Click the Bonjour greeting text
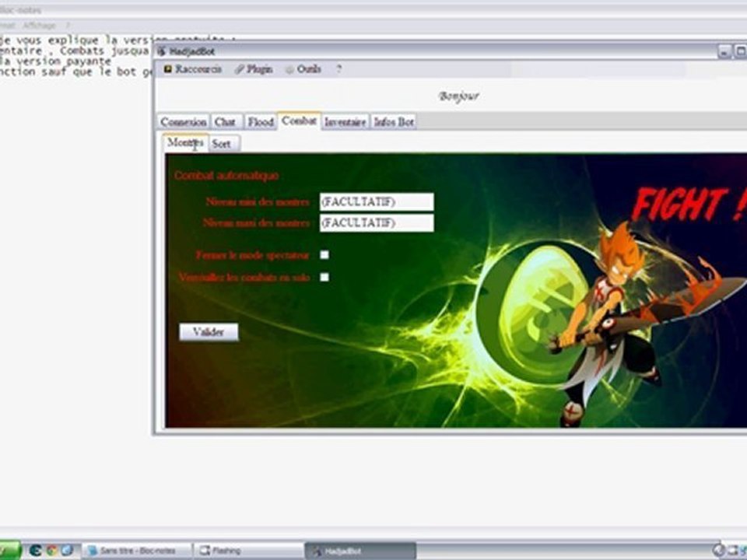Viewport: 747px width, 560px height. tap(459, 96)
